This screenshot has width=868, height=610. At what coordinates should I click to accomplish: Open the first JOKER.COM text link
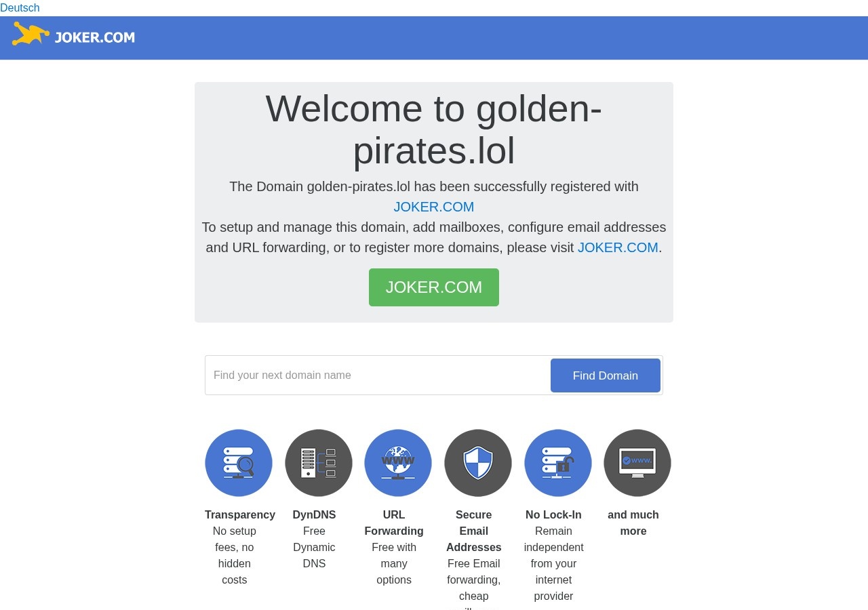[x=434, y=207]
